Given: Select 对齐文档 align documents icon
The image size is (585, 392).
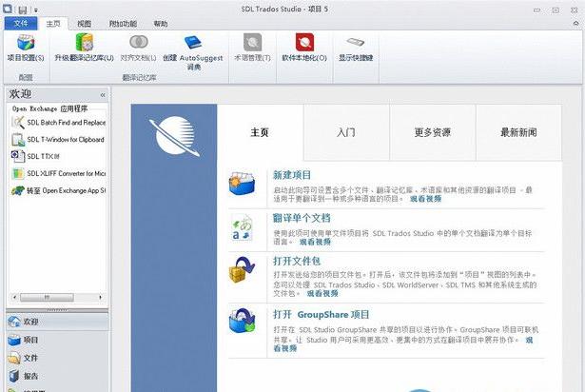Looking at the screenshot, I should pyautogui.click(x=139, y=42).
